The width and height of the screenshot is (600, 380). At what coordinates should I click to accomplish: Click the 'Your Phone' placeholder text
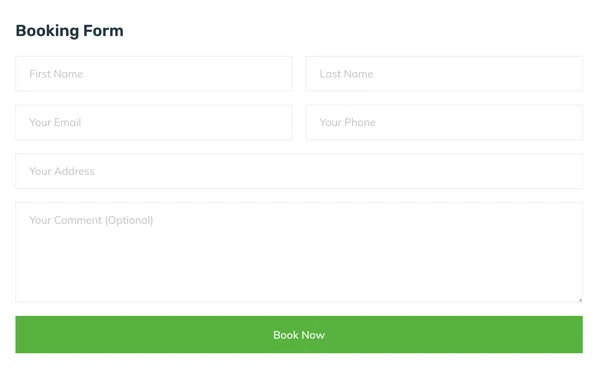click(x=347, y=122)
